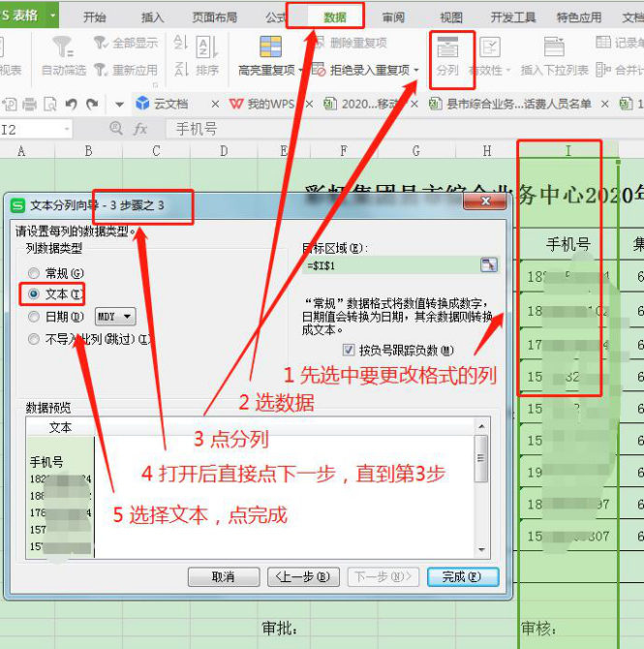
Task: Open the 页面布局 ribbon tab
Action: [x=214, y=16]
